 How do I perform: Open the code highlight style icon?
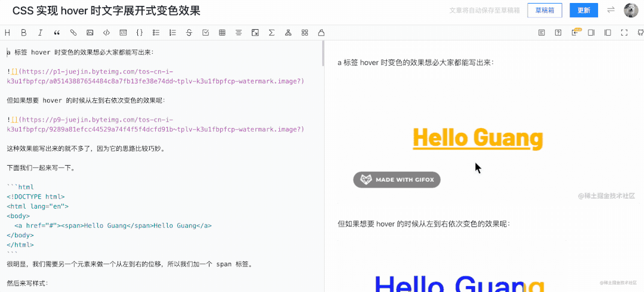point(321,33)
